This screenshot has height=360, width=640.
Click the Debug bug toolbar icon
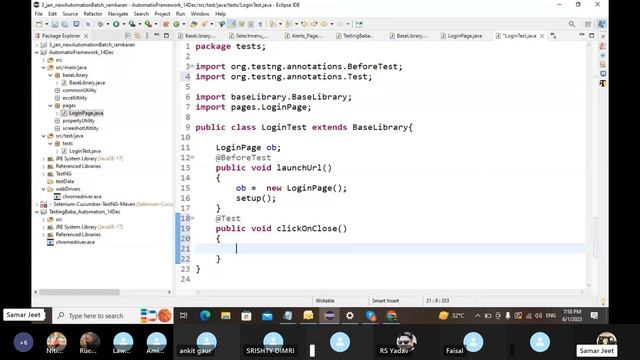coord(100,24)
